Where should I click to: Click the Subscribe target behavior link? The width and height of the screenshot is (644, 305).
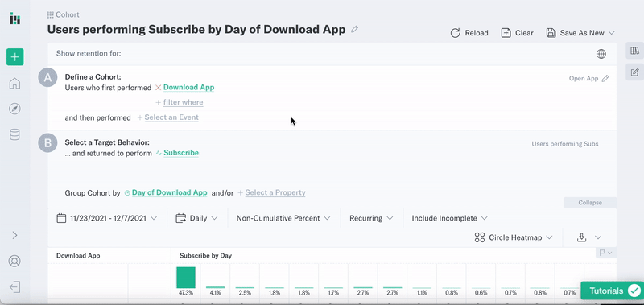click(x=181, y=153)
